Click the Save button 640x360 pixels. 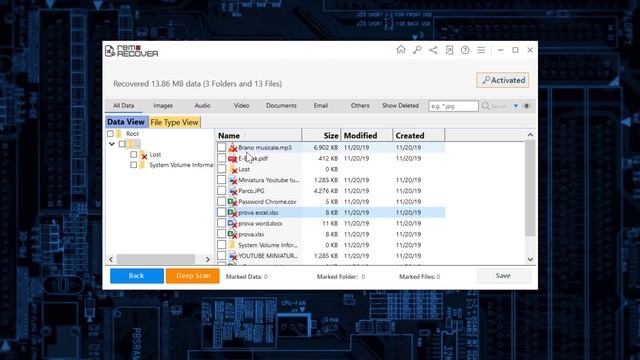(503, 276)
